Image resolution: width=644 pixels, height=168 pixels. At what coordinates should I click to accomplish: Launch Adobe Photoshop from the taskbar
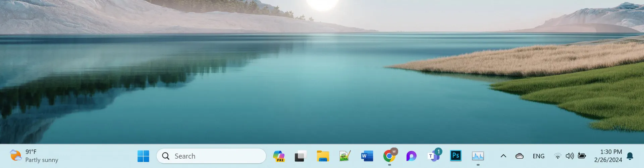(455, 156)
